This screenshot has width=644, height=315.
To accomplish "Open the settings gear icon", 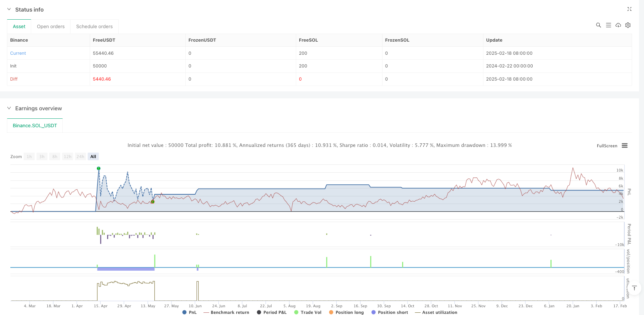I will [x=628, y=25].
